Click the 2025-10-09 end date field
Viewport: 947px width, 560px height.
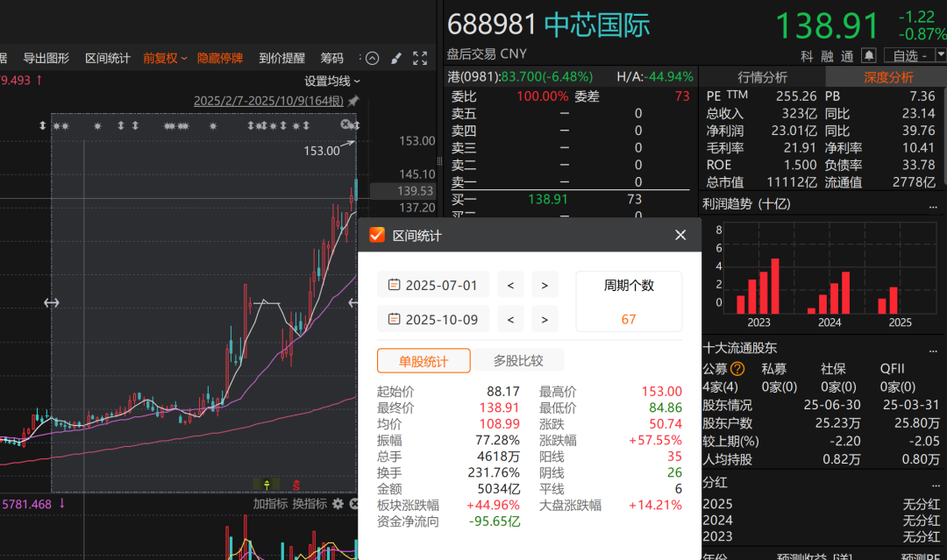point(433,319)
